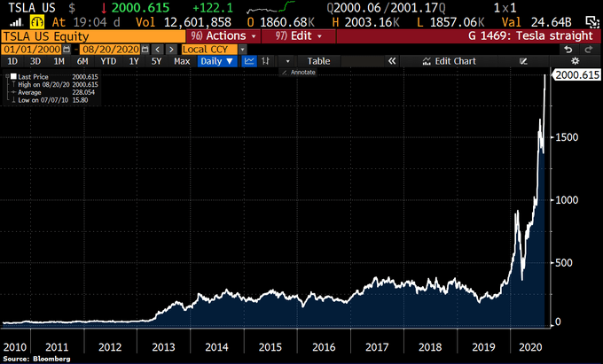Click the Table button

tap(318, 61)
